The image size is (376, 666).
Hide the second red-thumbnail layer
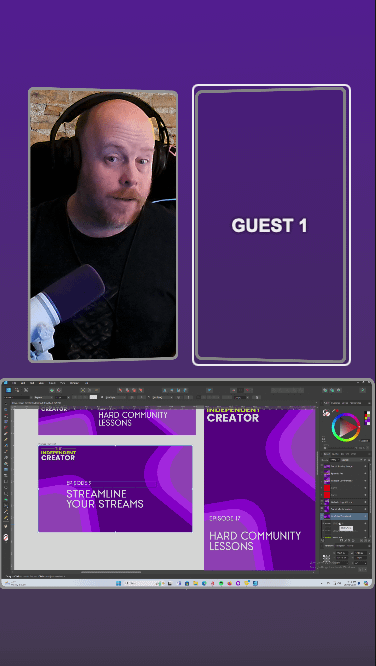(365, 495)
